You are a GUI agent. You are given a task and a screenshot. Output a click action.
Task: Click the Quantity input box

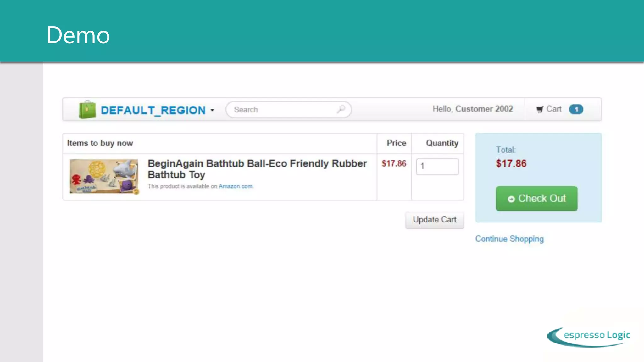coord(437,167)
